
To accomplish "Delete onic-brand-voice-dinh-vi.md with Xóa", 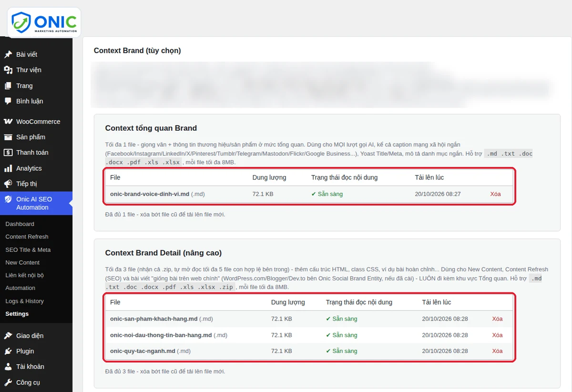I will click(495, 194).
